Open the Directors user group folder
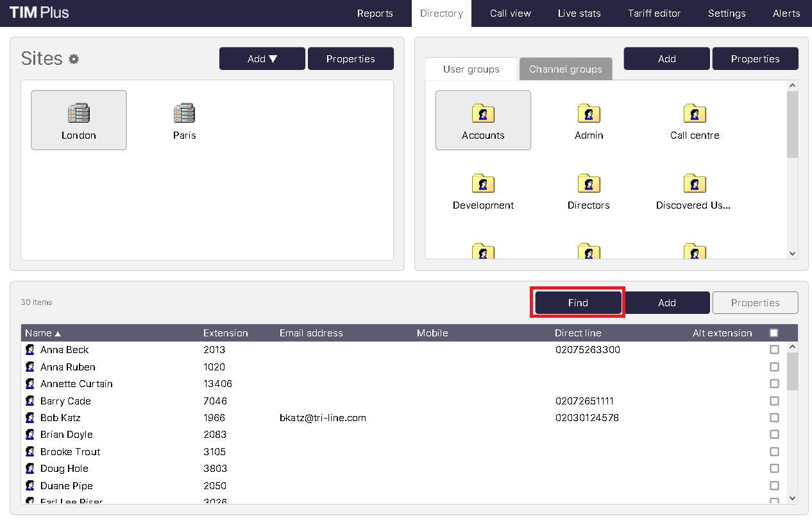 coord(589,184)
